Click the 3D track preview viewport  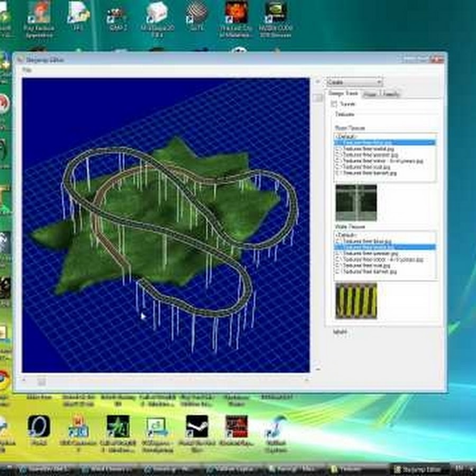point(166,225)
